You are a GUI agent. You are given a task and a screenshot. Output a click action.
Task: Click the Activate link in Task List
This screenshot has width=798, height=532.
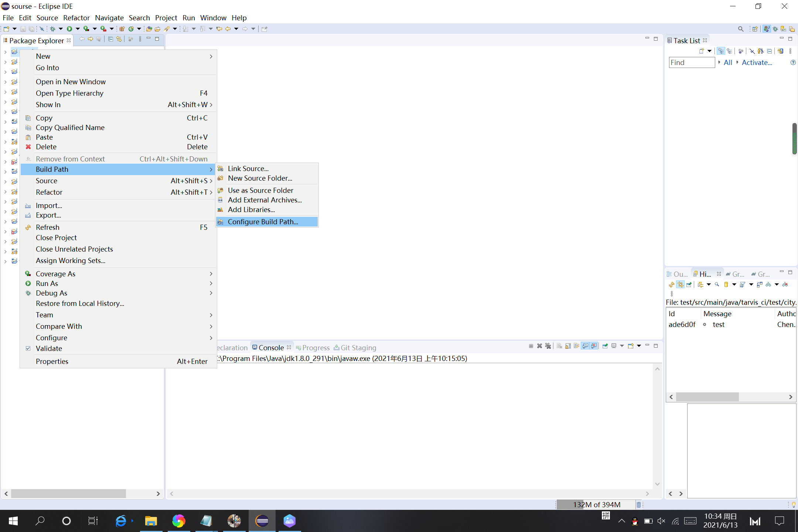[x=757, y=62]
